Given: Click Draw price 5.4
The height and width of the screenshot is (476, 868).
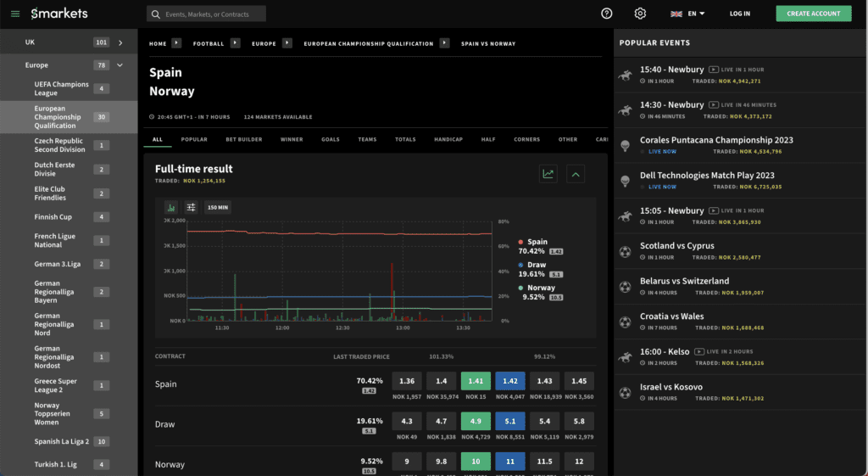Looking at the screenshot, I should (x=545, y=421).
